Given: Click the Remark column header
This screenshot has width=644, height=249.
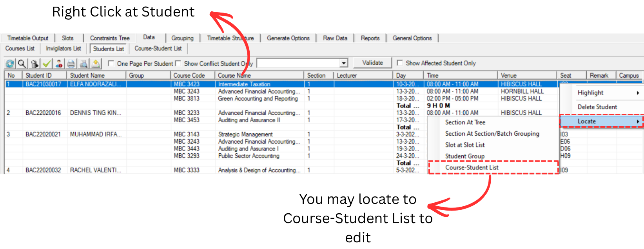Looking at the screenshot, I should tap(601, 75).
